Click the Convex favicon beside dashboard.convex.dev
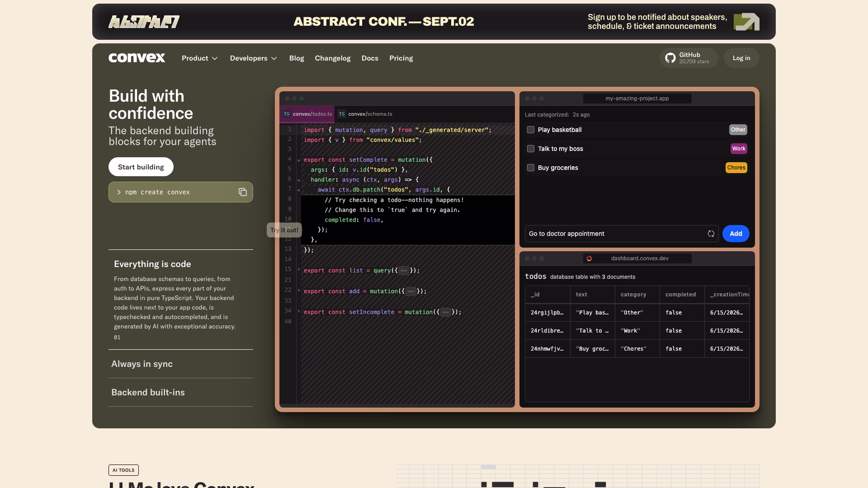Screen dimensions: 868x488 (589, 258)
